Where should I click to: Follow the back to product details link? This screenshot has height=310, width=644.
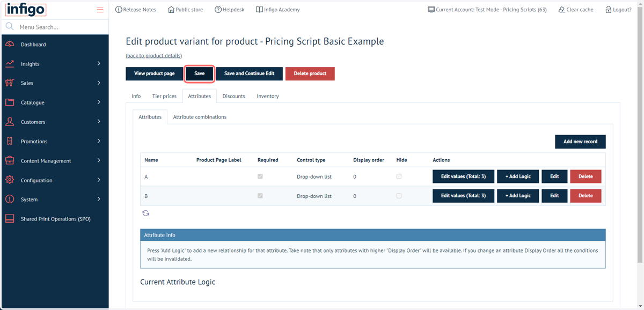(154, 56)
